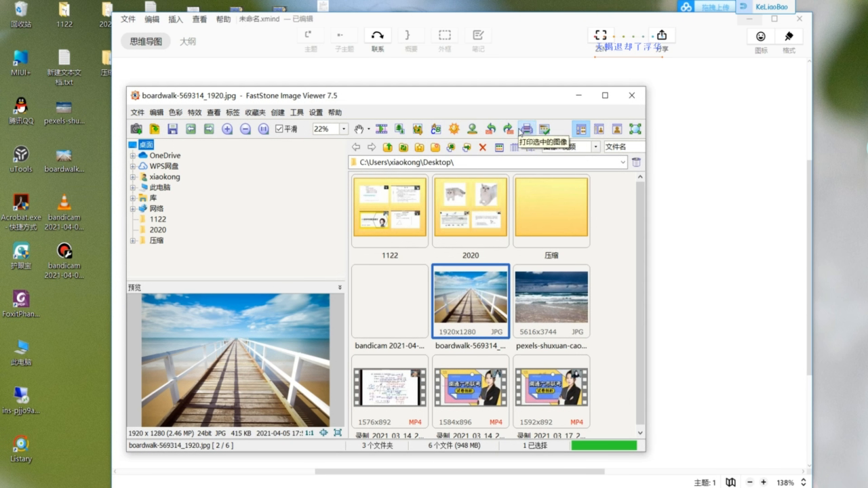This screenshot has width=868, height=488.
Task: Rotate the image left
Action: tap(490, 129)
